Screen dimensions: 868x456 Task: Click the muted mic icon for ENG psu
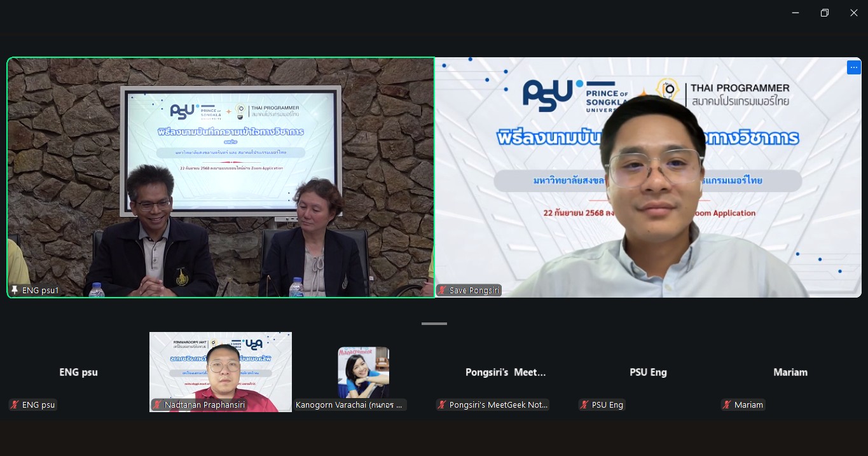[15, 405]
